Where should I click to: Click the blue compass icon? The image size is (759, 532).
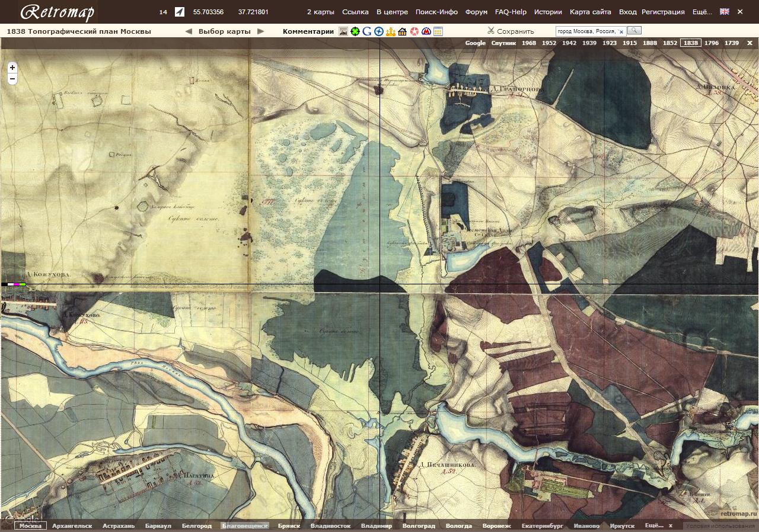pyautogui.click(x=379, y=31)
